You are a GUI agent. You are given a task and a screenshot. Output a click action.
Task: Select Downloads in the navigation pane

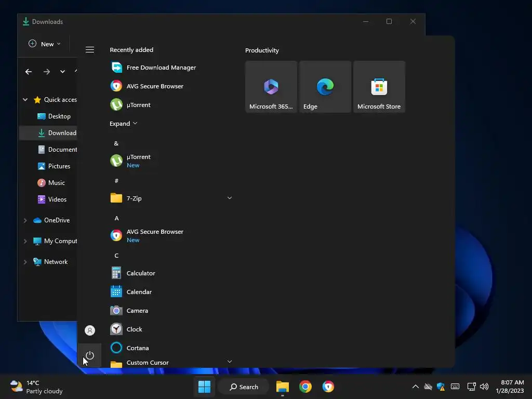click(48, 133)
